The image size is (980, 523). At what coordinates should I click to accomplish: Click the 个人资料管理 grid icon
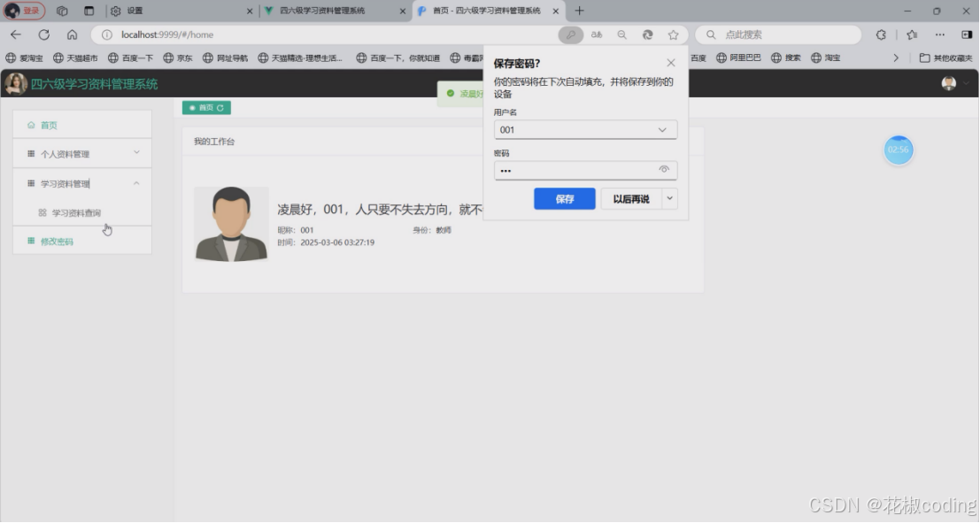(x=30, y=153)
